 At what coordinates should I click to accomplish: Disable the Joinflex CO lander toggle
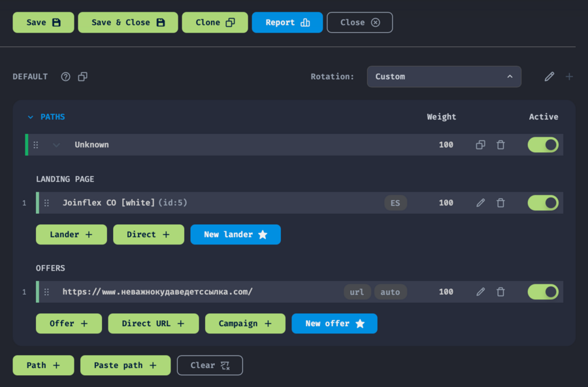(x=543, y=203)
